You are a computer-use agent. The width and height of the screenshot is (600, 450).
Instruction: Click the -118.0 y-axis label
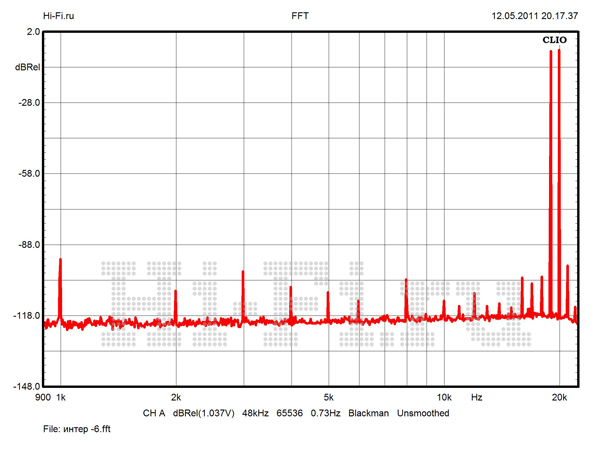(x=25, y=316)
